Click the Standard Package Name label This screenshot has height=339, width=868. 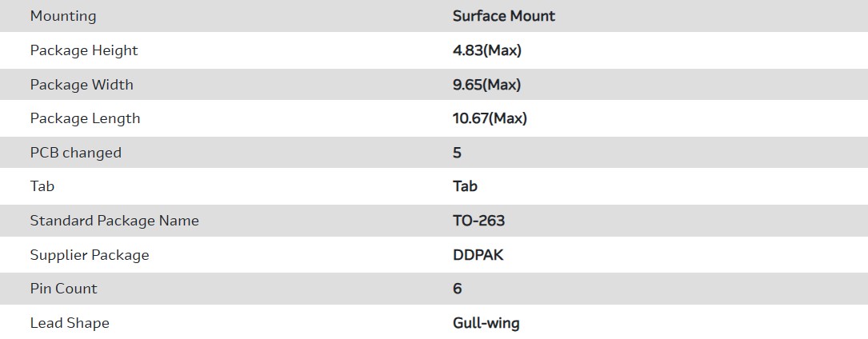[x=114, y=221]
